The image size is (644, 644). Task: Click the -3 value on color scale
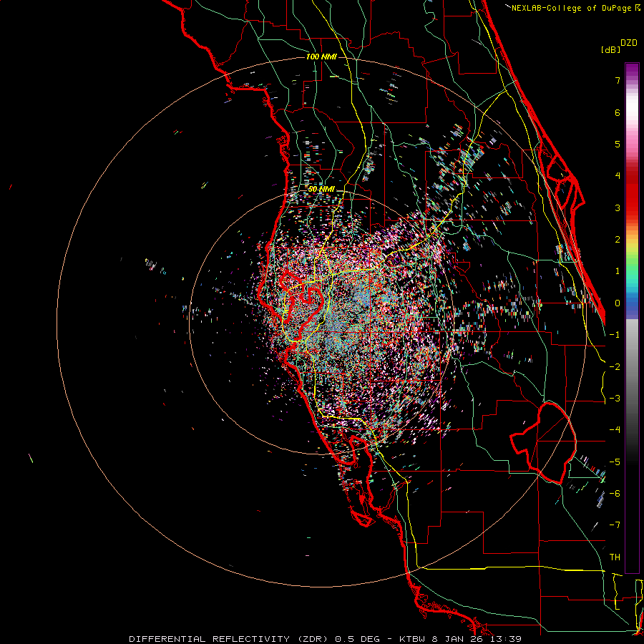pyautogui.click(x=615, y=399)
